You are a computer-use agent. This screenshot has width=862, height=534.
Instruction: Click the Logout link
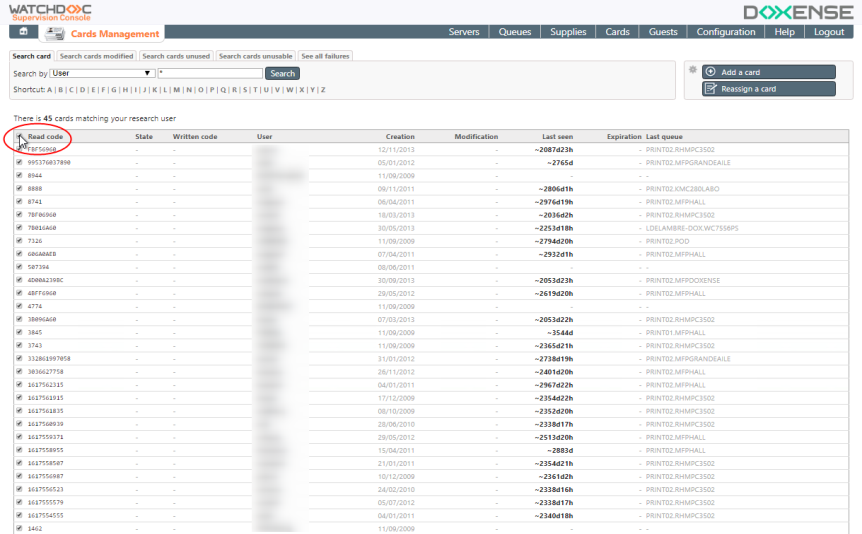point(829,32)
